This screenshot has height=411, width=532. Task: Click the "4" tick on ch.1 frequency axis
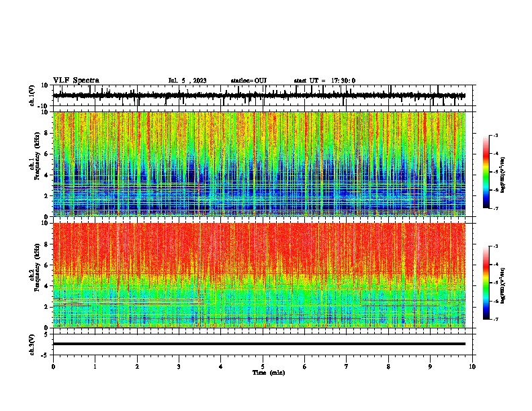click(x=46, y=175)
